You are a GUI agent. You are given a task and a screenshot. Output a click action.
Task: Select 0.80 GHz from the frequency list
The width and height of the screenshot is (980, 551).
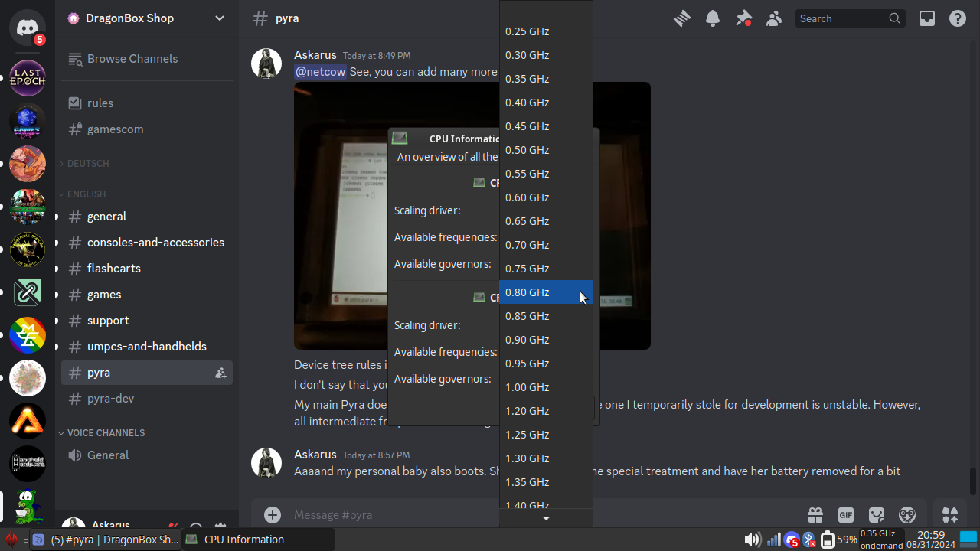528,292
